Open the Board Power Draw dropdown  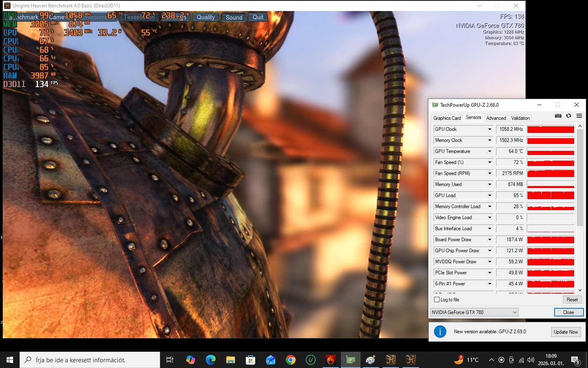pos(490,240)
